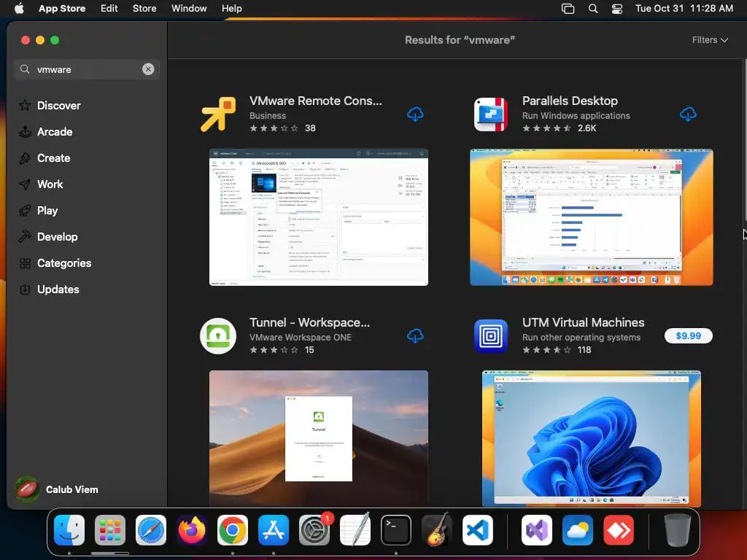This screenshot has height=560, width=747.
Task: Open System Settings from the Dock
Action: (314, 530)
